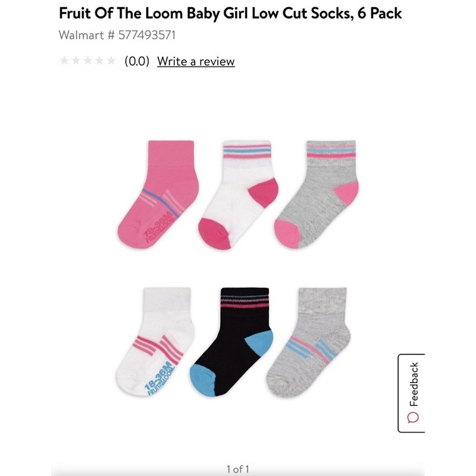Click the solid pink sock image
This screenshot has width=476, height=476.
point(158,195)
